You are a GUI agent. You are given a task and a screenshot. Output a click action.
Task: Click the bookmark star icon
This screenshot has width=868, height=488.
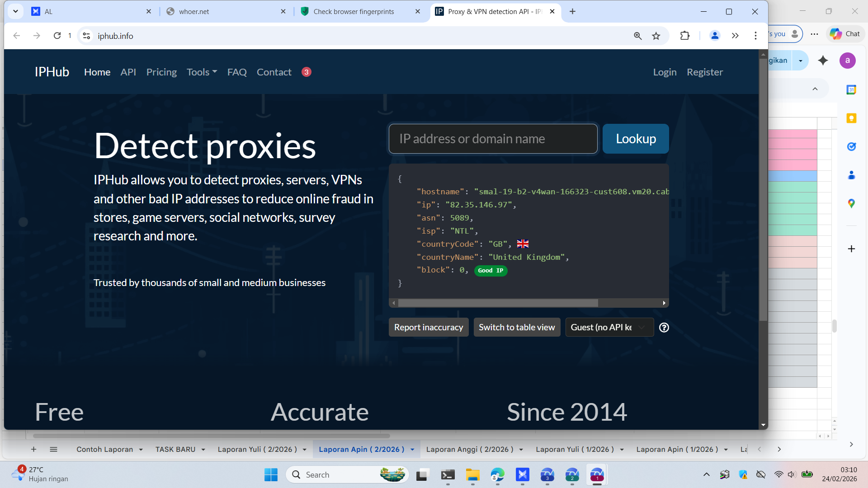click(656, 36)
